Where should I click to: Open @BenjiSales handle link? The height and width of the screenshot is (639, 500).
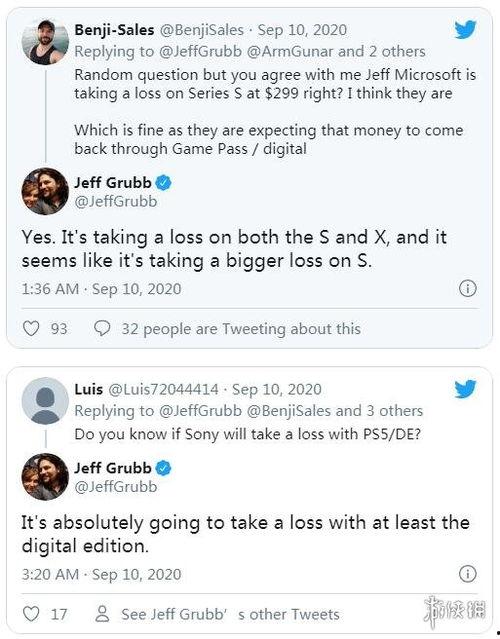(x=202, y=30)
